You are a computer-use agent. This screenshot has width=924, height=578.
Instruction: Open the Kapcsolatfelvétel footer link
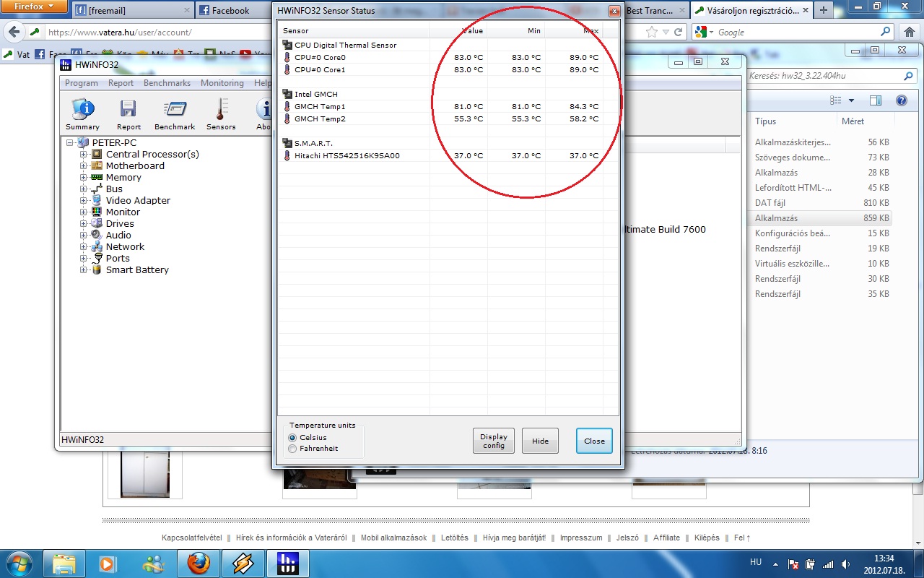point(191,538)
